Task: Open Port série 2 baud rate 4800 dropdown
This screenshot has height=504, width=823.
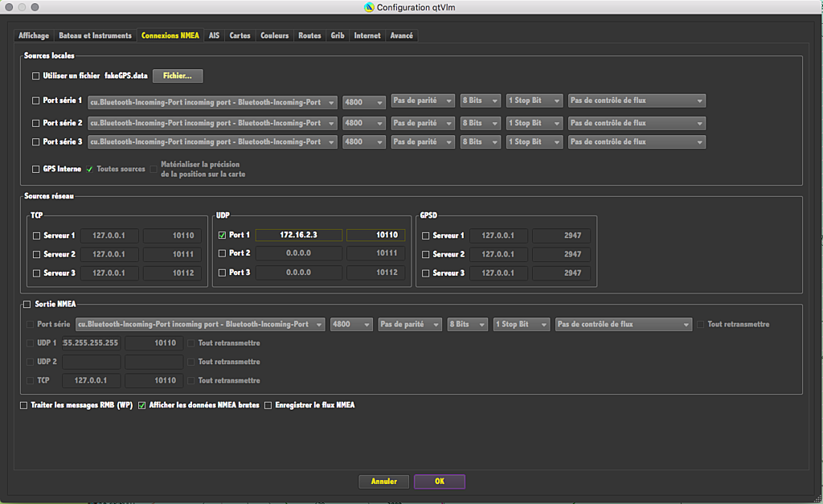Action: (x=364, y=123)
